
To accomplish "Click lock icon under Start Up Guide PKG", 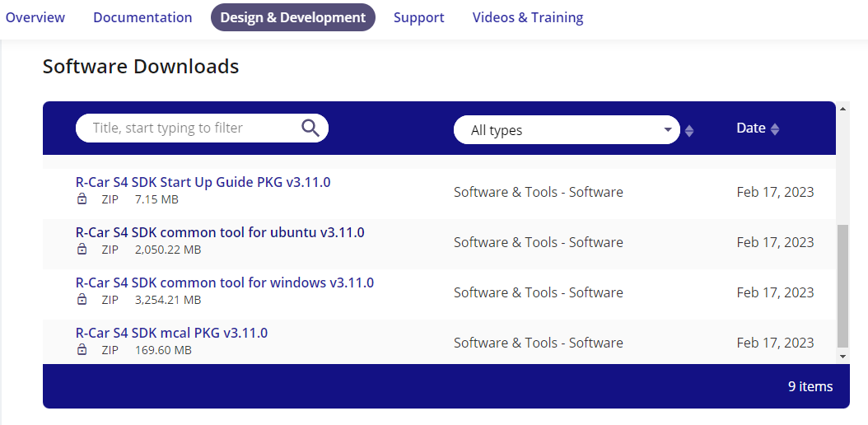I will 82,198.
